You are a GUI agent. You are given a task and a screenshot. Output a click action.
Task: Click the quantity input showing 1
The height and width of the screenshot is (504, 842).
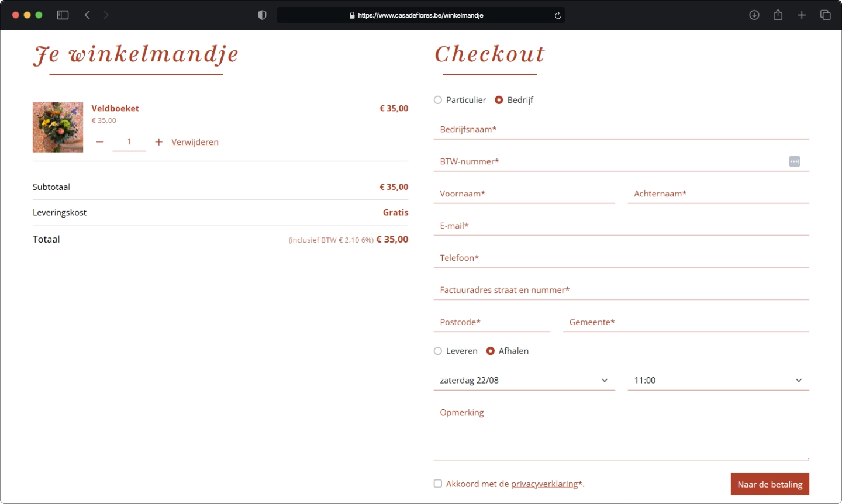[129, 142]
